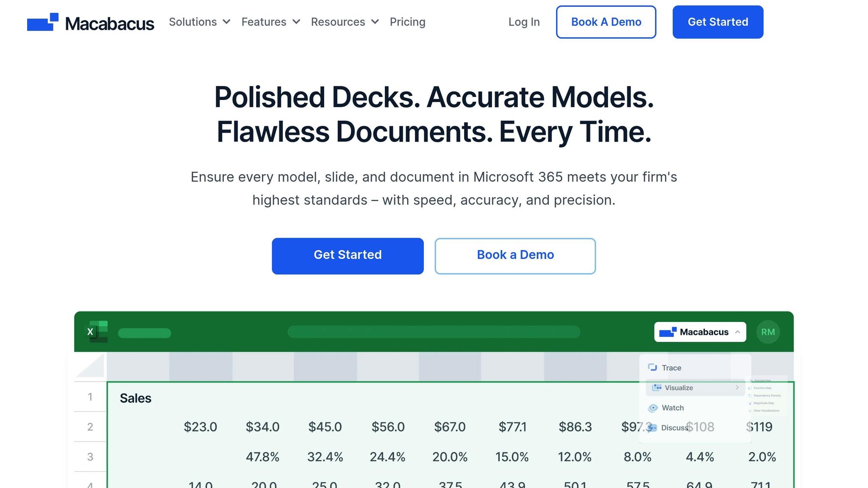This screenshot has height=488, width=868.
Task: Select Trace in the Macabacus menu
Action: pyautogui.click(x=671, y=368)
